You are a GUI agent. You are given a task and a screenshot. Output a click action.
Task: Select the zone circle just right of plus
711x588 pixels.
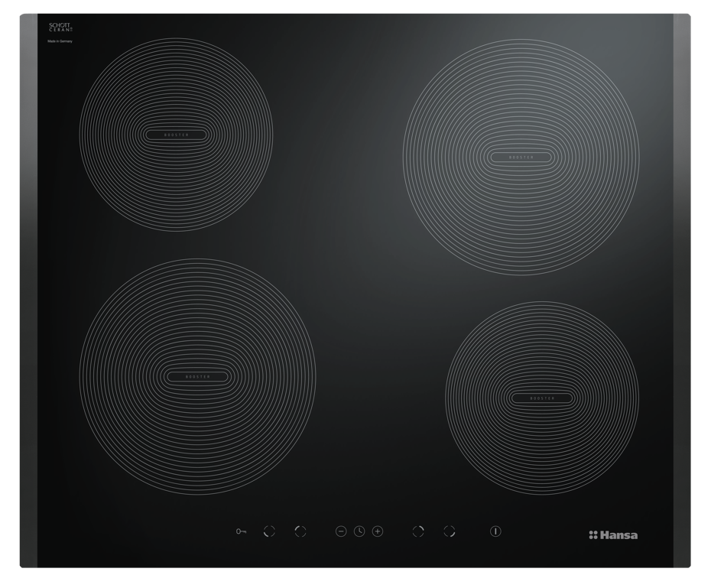point(418,531)
